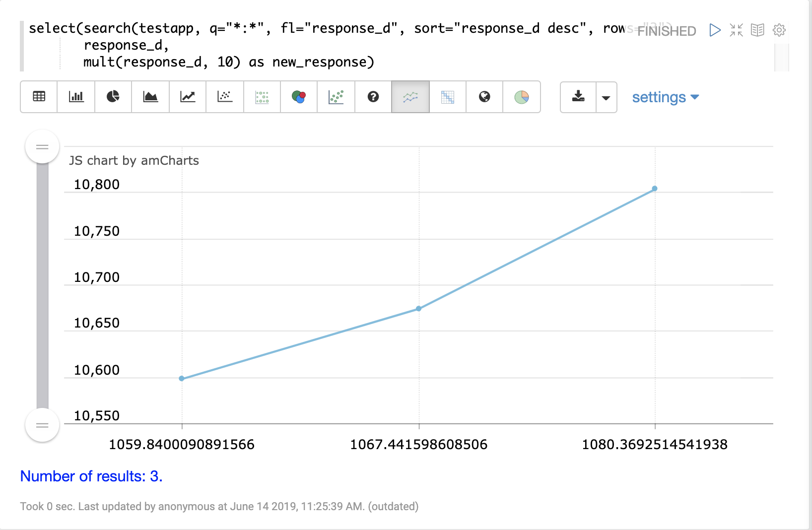Viewport: 812px width, 530px height.
Task: Open paragraph settings gear menu
Action: click(779, 30)
